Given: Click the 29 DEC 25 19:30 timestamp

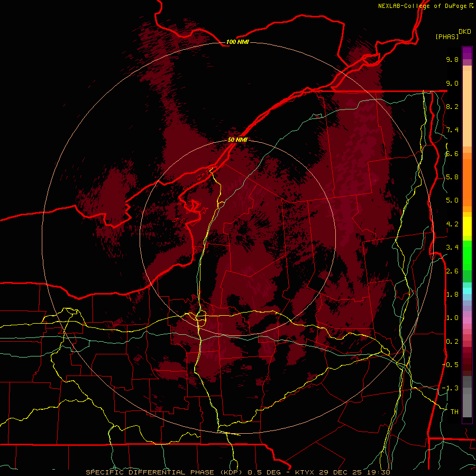Looking at the screenshot, I should tap(354, 472).
